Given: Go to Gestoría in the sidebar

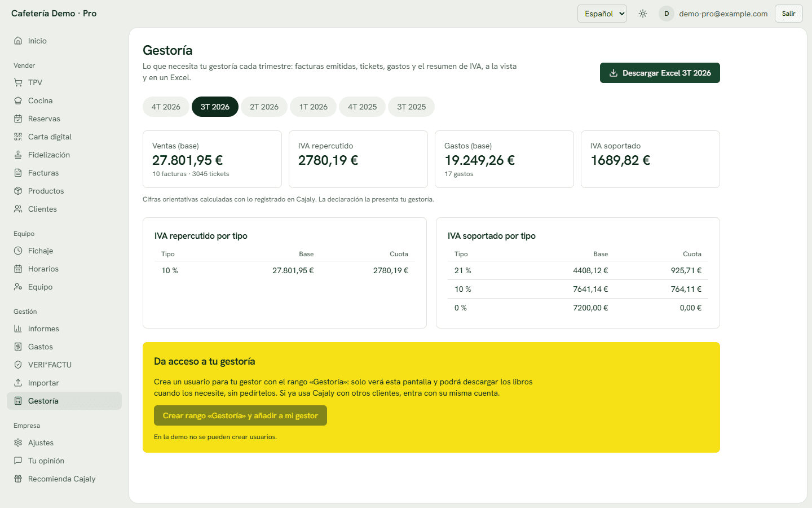Looking at the screenshot, I should pyautogui.click(x=64, y=401).
